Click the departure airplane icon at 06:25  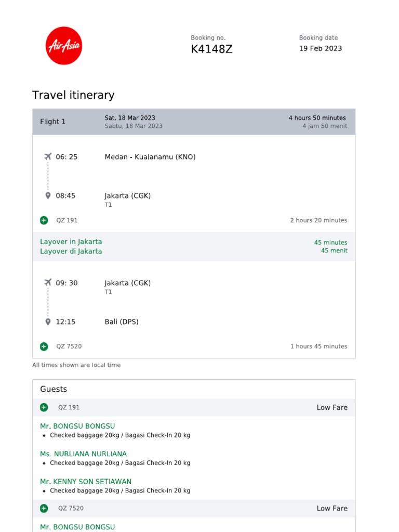coord(48,156)
